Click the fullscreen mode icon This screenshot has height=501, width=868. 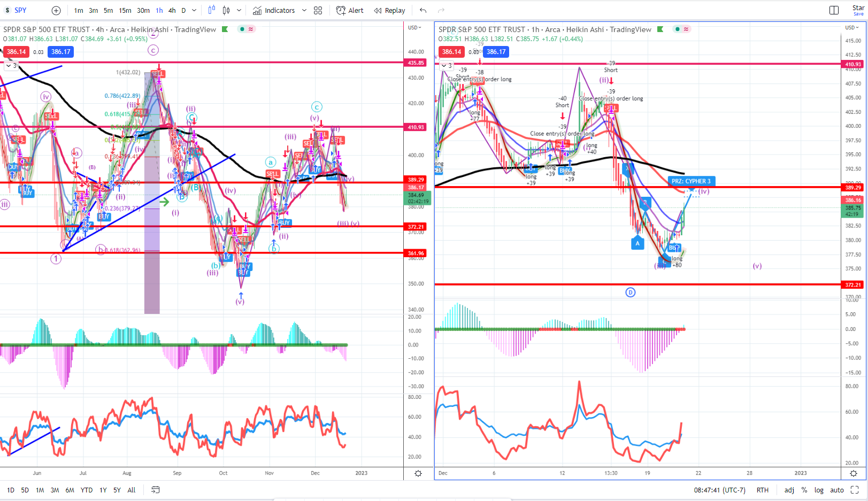[x=855, y=490]
